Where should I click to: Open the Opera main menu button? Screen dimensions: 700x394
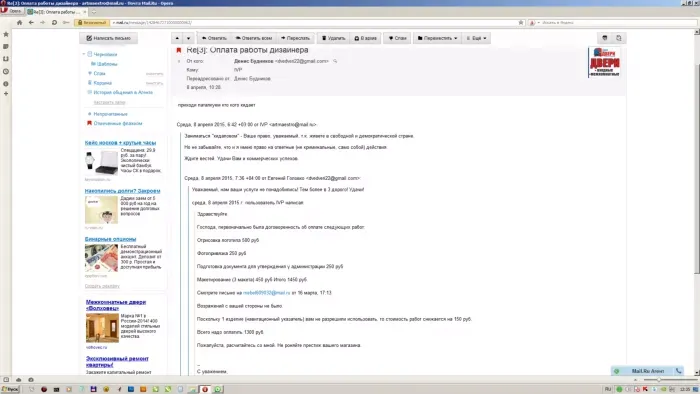[11, 11]
